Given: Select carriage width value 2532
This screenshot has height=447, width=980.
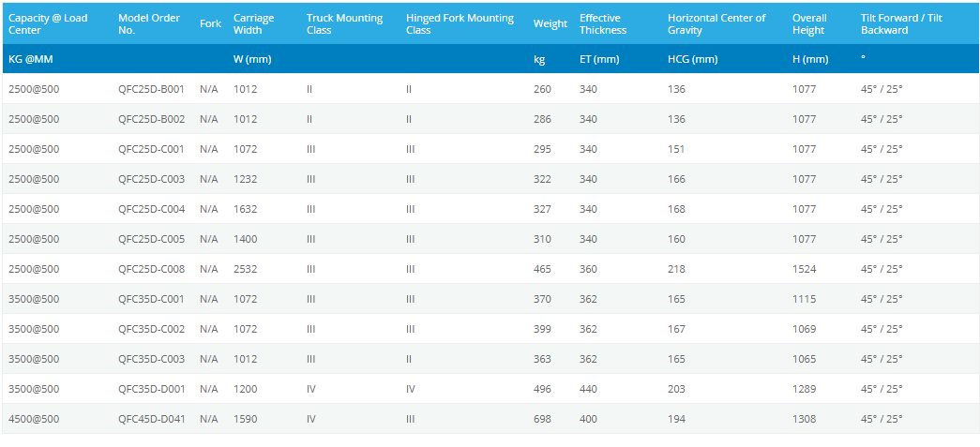Looking at the screenshot, I should [245, 269].
